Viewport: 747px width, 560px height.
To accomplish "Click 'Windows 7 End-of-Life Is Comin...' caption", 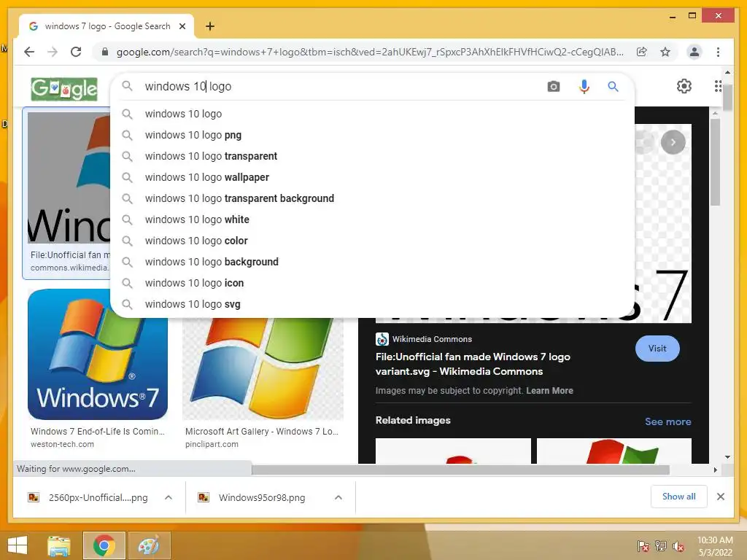I will (x=98, y=432).
